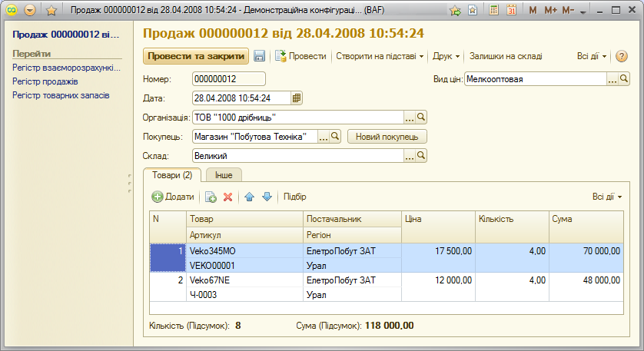Screen dimensions: 644x351
Task: Click the title bar favorites star icon
Action: (x=51, y=10)
